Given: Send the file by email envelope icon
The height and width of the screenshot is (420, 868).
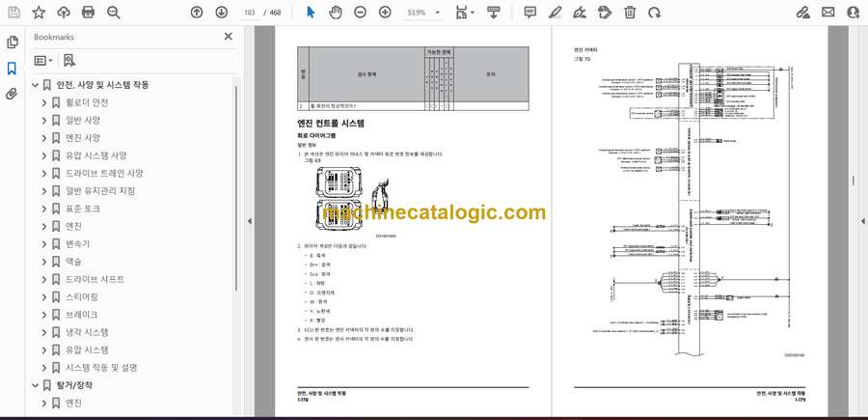Looking at the screenshot, I should click(828, 13).
